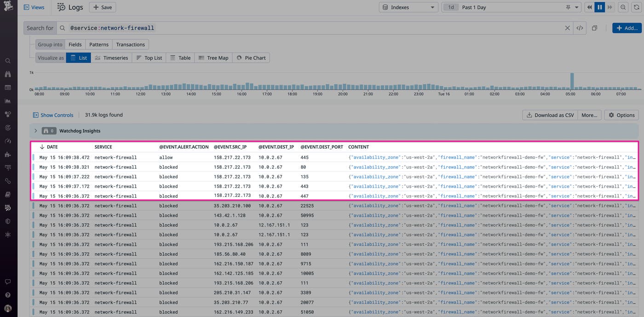Sort by the DATE column header
Screen dimensions: 644x317
[49, 147]
